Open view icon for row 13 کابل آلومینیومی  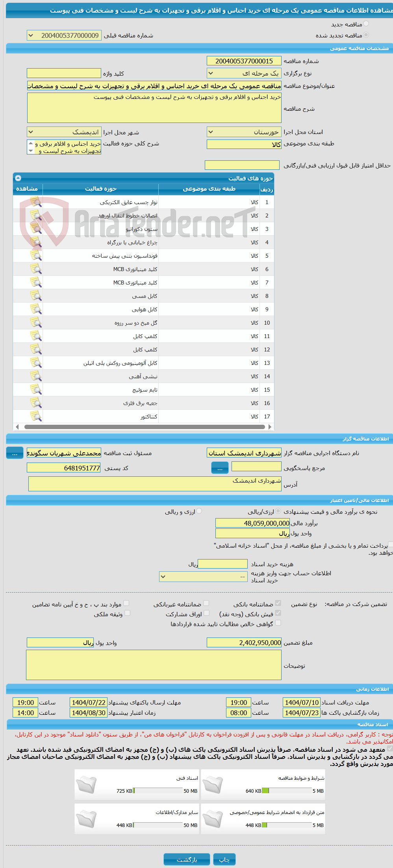click(x=36, y=363)
